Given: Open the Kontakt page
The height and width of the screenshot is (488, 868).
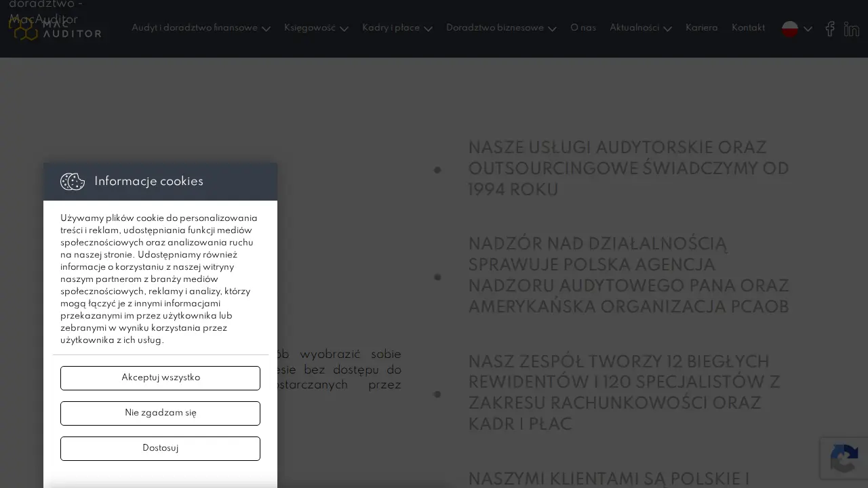Looking at the screenshot, I should (x=748, y=28).
